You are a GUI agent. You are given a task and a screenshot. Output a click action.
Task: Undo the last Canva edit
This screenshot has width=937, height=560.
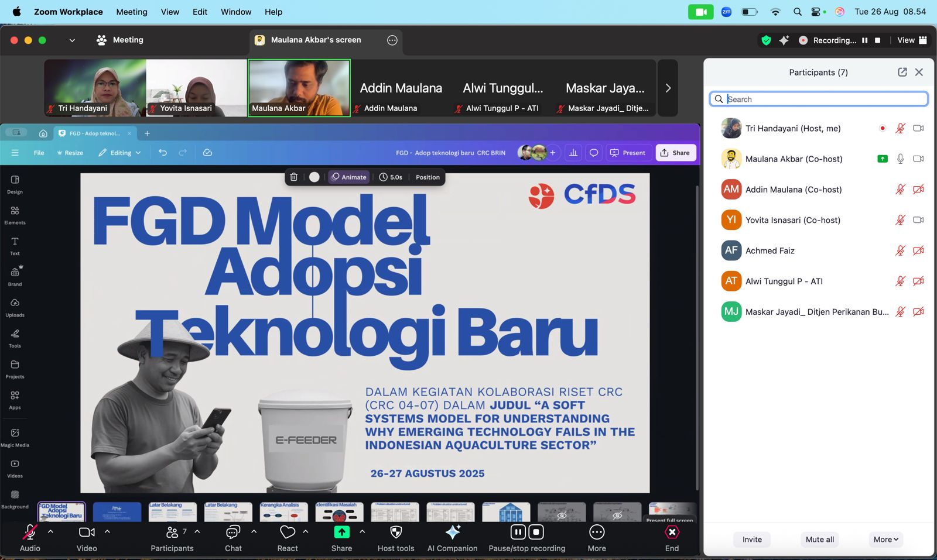click(163, 153)
